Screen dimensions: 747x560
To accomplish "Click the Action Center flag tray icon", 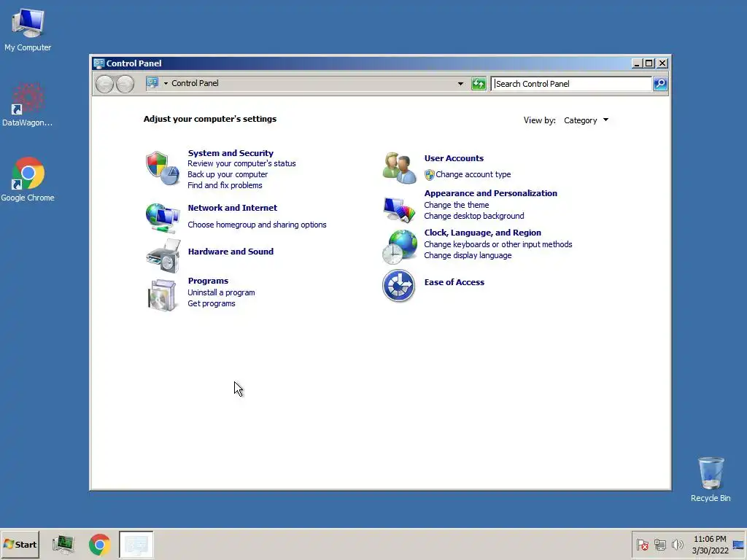I will [642, 544].
